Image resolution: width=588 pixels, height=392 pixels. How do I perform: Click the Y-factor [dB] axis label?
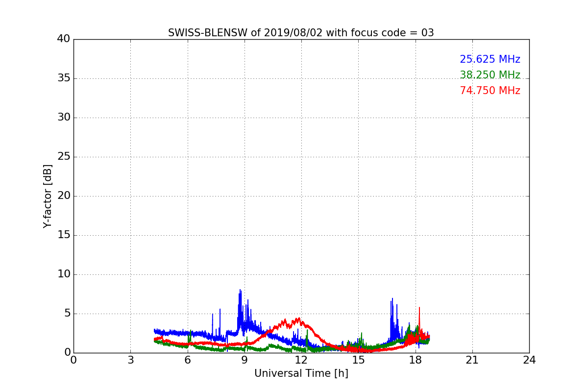tap(47, 196)
